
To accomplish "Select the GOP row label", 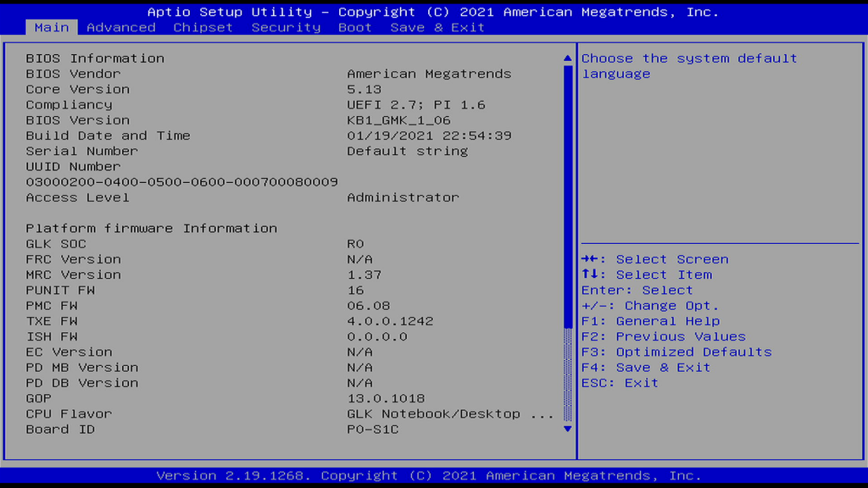I will 39,399.
